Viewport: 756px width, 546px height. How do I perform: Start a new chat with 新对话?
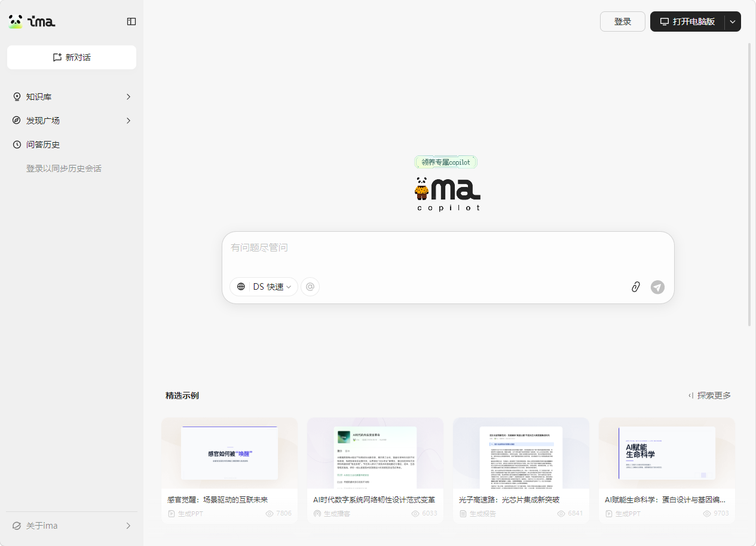coord(72,57)
